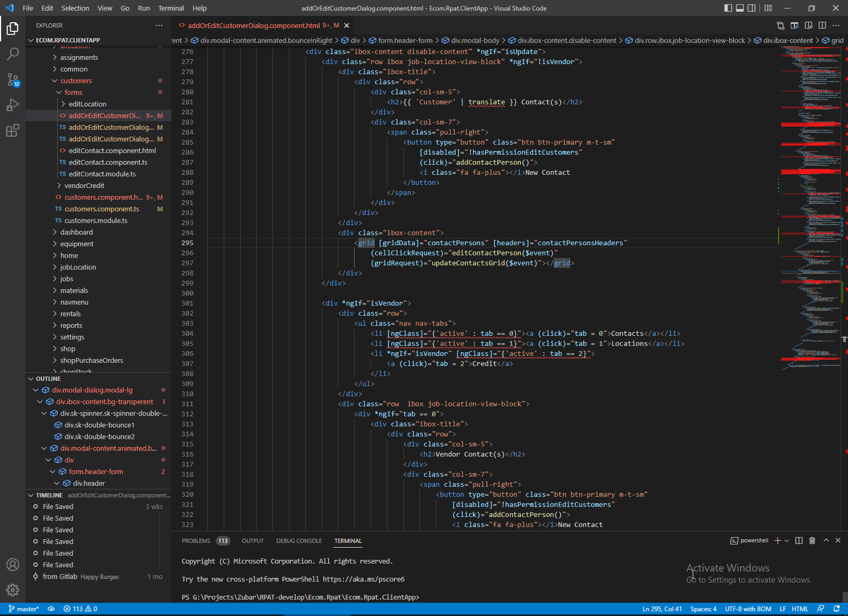Viewport: 848px width, 616px height.
Task: Open editContact.component.html in explorer
Action: click(x=112, y=151)
